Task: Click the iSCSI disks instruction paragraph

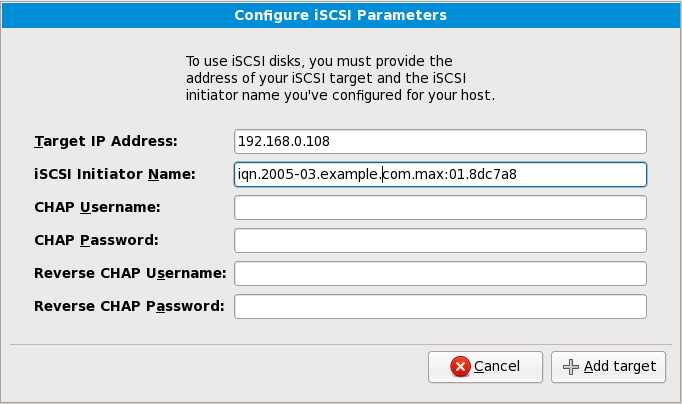Action: click(x=340, y=79)
